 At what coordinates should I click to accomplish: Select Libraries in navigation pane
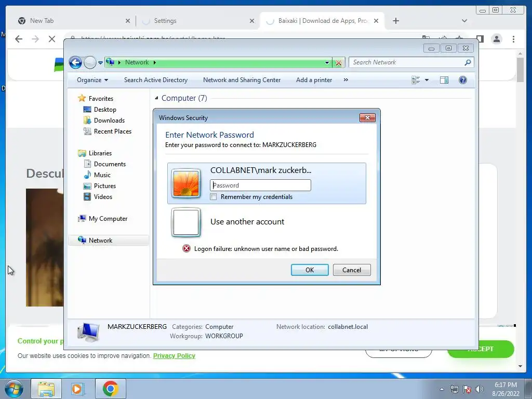tap(100, 153)
